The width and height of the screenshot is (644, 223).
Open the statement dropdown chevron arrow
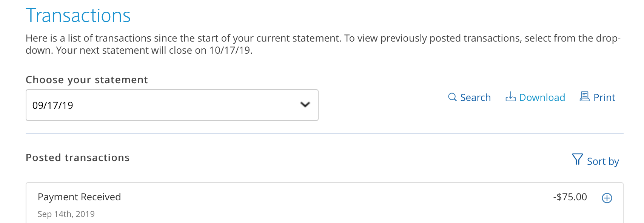(x=305, y=105)
